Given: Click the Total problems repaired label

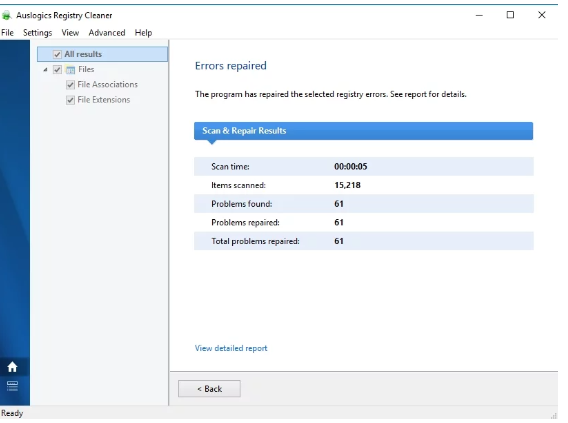Looking at the screenshot, I should point(255,241).
